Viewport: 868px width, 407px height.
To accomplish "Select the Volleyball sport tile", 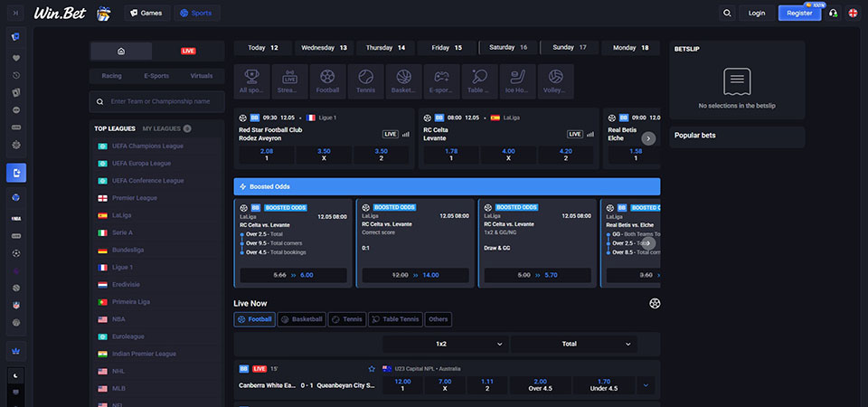I will coord(555,81).
